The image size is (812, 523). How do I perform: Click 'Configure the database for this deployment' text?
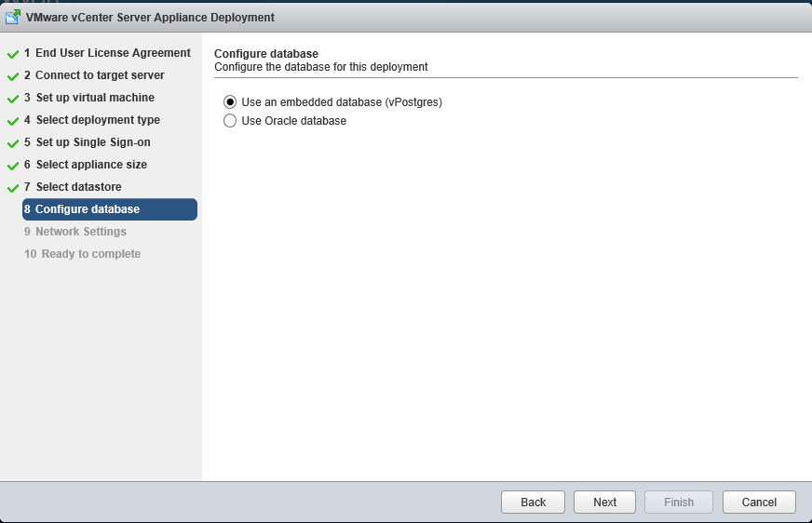[321, 67]
